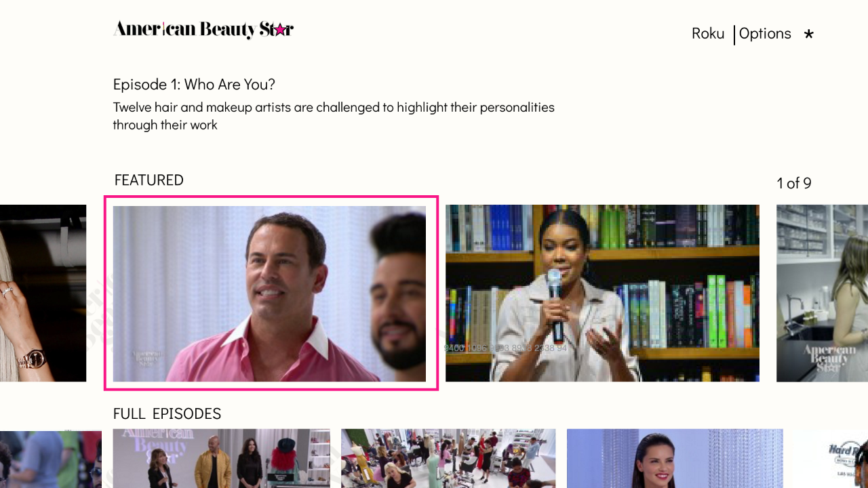This screenshot has width=868, height=488.
Task: Select the blurry crowd thumbnail under Full Episodes
Action: point(51,458)
